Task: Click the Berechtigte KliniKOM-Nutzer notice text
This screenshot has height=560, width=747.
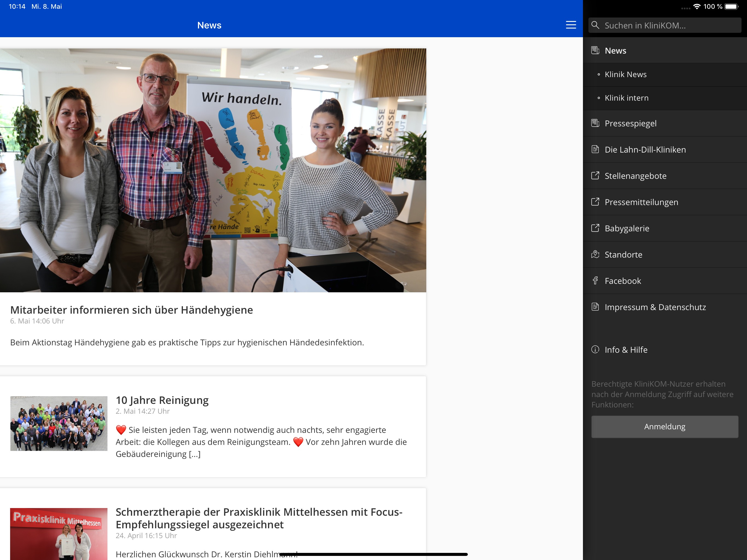Action: [662, 394]
